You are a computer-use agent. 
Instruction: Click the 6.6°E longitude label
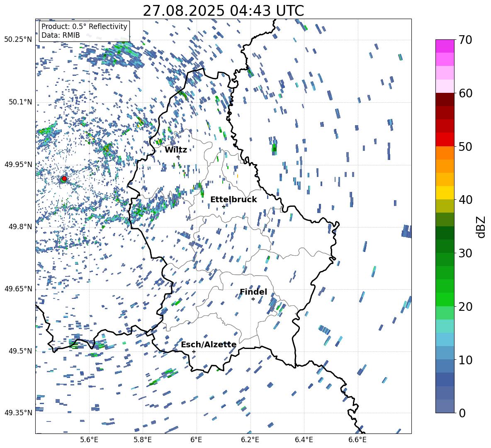(x=357, y=440)
